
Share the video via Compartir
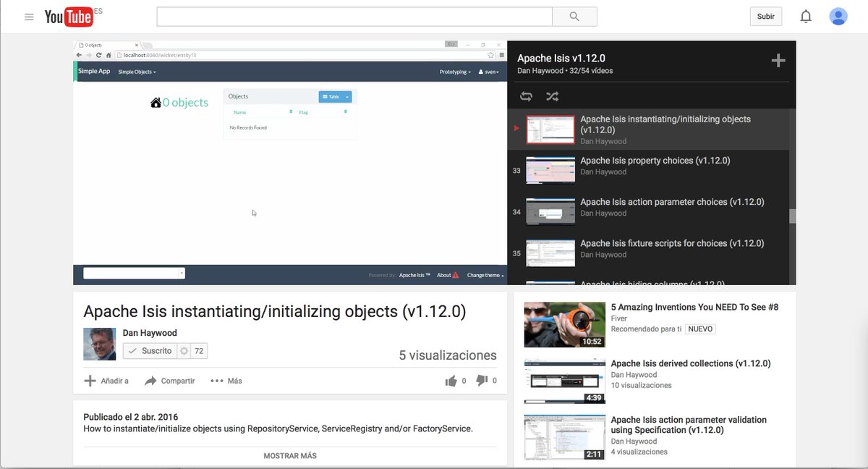pos(169,381)
